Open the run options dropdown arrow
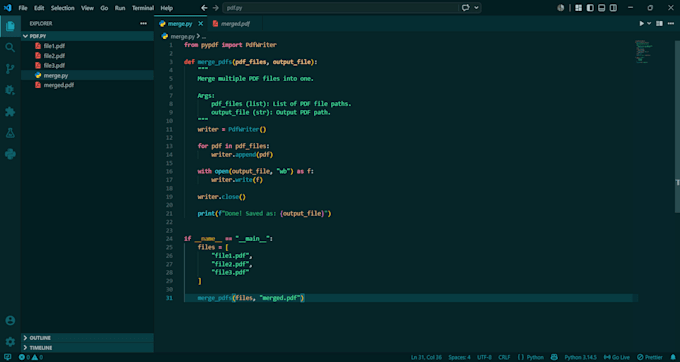Screen dimensions: 680x362 coord(649,23)
